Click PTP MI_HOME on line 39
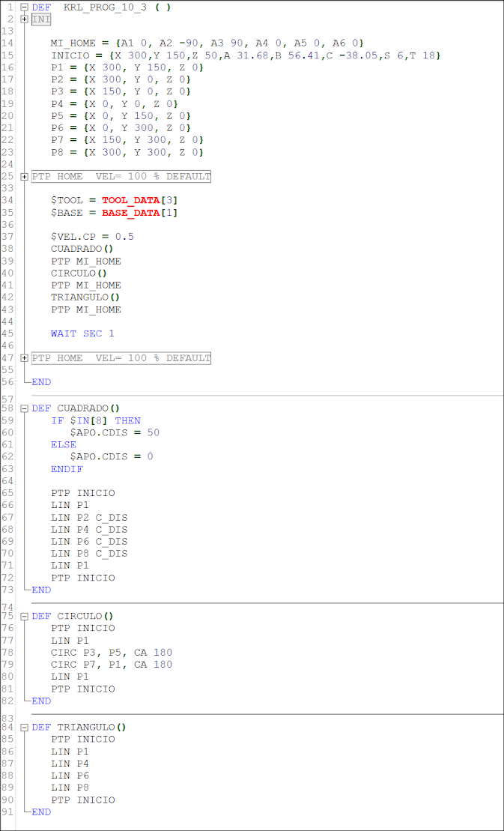The width and height of the screenshot is (504, 831). [86, 262]
